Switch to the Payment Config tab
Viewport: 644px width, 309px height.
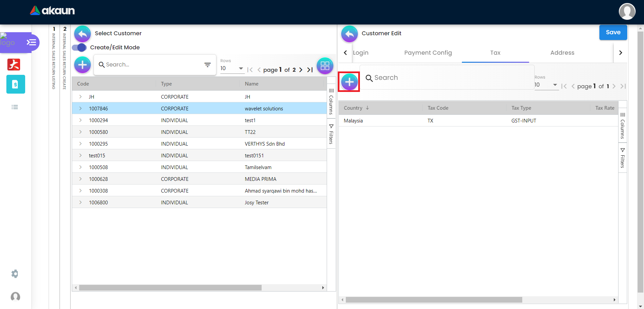(428, 53)
